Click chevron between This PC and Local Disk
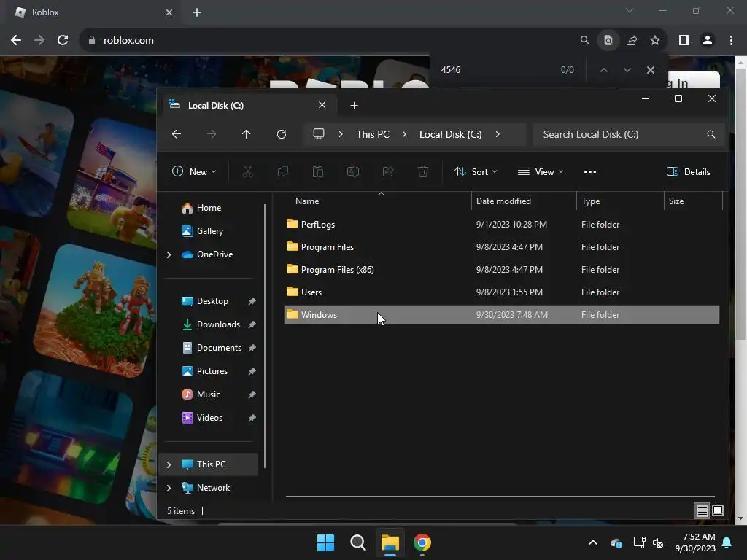The height and width of the screenshot is (560, 747). [x=404, y=134]
